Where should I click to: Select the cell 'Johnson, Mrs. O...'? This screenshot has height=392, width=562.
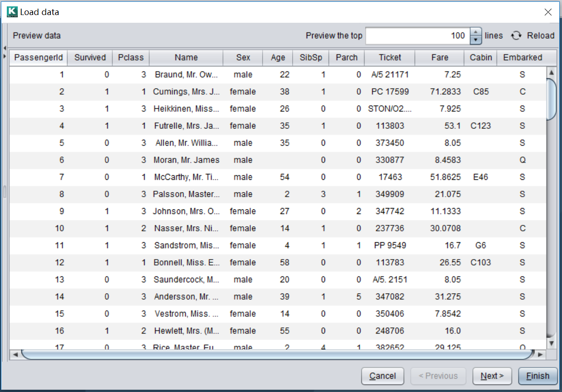186,211
